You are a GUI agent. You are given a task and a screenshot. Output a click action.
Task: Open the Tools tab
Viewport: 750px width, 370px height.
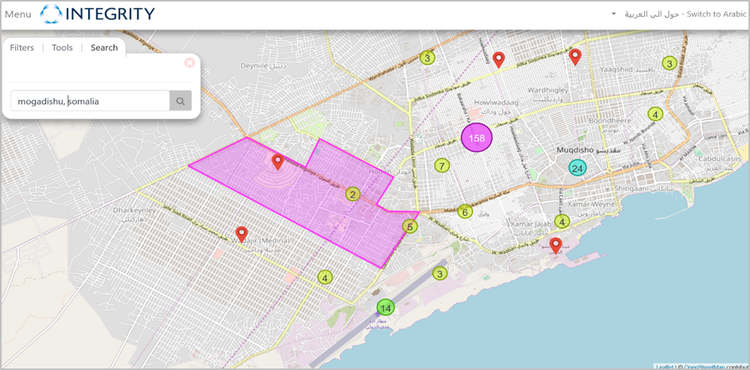point(62,48)
